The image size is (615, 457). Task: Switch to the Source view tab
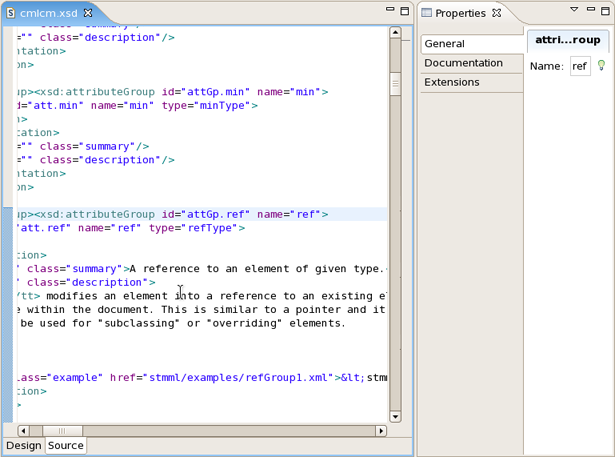66,446
